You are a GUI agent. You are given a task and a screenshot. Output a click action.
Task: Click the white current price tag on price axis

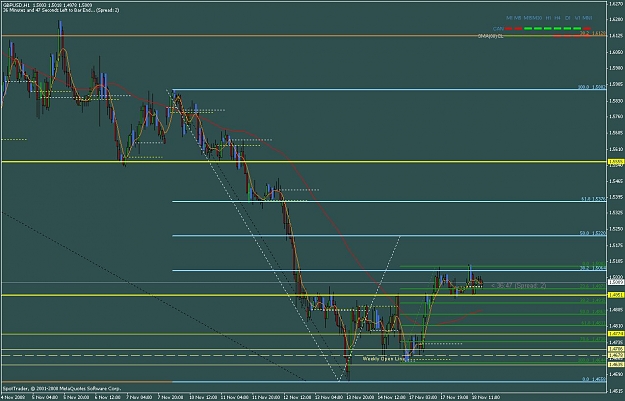coord(616,282)
